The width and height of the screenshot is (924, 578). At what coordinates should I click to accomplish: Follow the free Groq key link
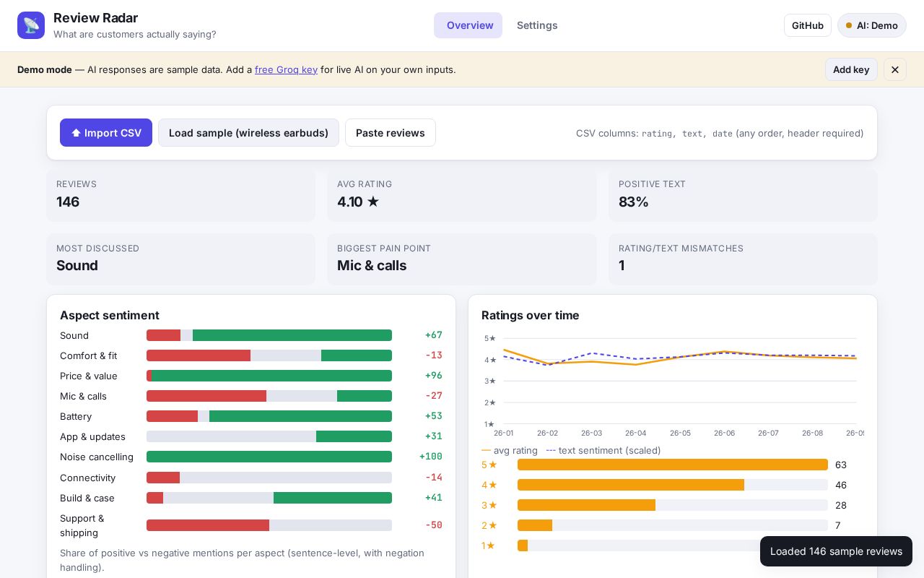coord(286,69)
